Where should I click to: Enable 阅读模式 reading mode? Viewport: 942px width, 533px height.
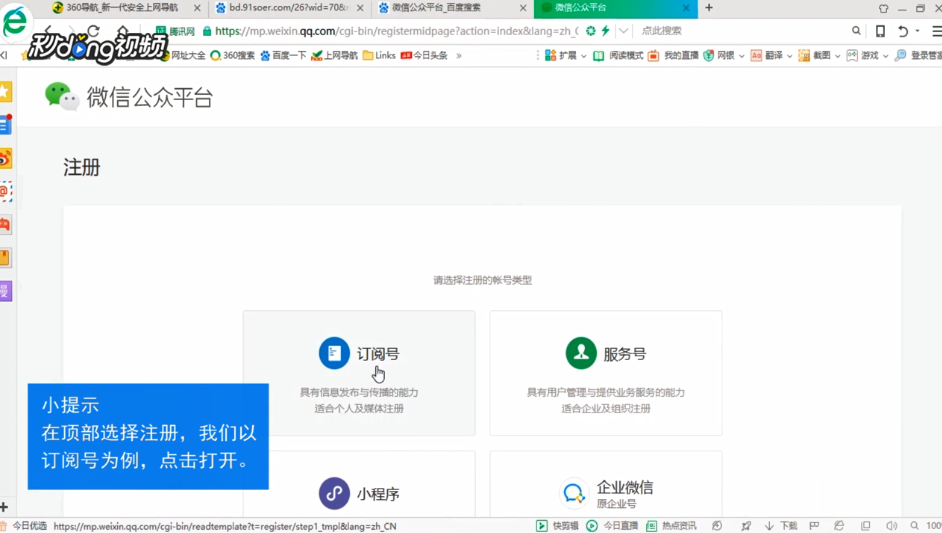618,55
